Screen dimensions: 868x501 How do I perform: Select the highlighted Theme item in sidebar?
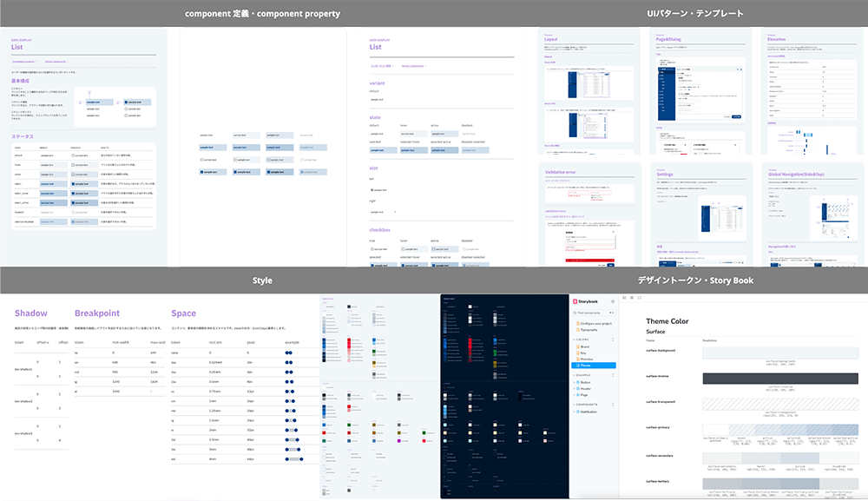(594, 366)
